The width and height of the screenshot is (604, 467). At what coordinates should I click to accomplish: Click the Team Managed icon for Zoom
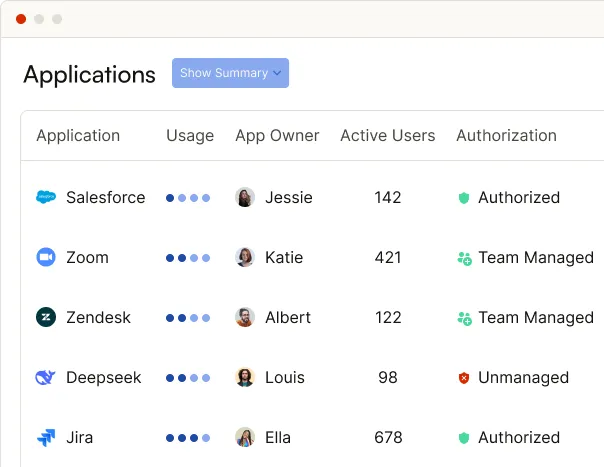coord(465,258)
